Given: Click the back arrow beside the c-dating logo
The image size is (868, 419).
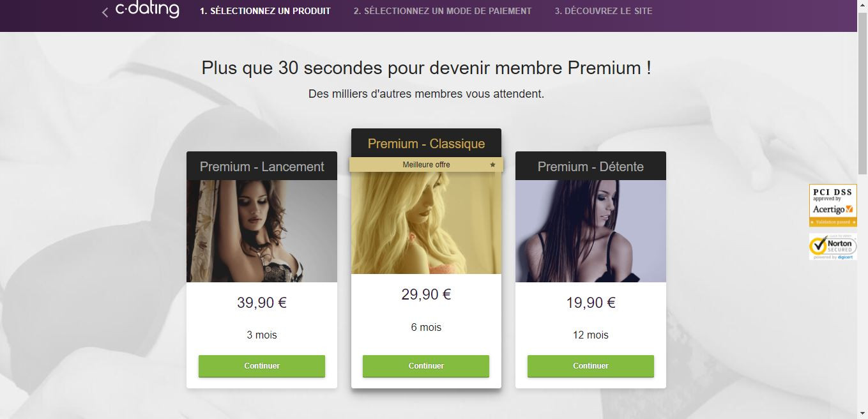Looking at the screenshot, I should click(105, 12).
